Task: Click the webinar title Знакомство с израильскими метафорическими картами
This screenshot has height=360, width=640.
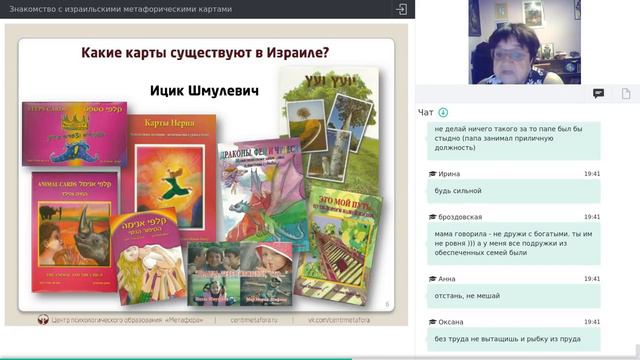Action: [120, 9]
